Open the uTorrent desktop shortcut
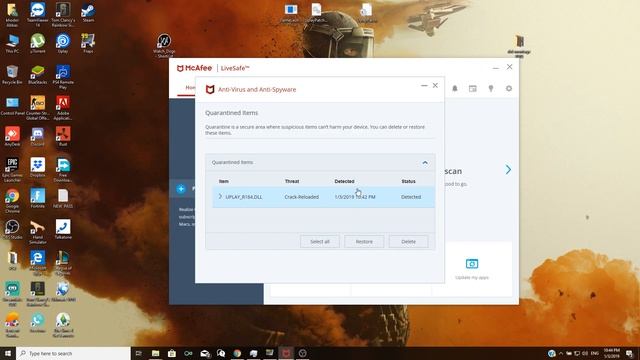Image resolution: width=640 pixels, height=360 pixels. point(38,43)
